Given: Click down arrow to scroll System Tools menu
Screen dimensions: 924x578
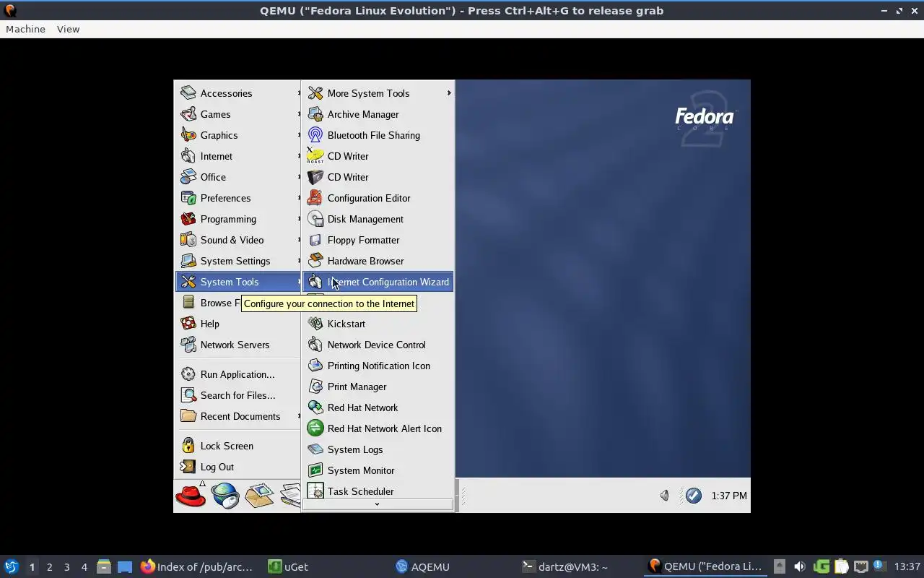Looking at the screenshot, I should point(378,504).
